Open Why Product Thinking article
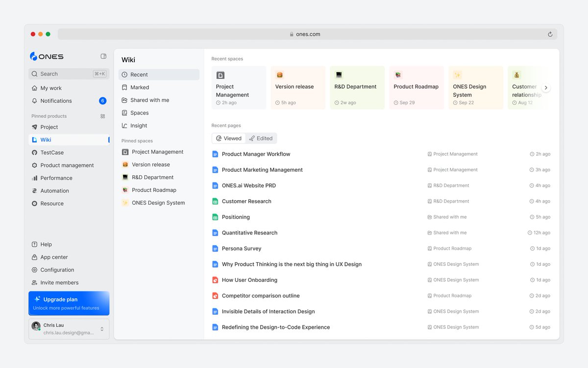Image resolution: width=588 pixels, height=368 pixels. (x=292, y=264)
